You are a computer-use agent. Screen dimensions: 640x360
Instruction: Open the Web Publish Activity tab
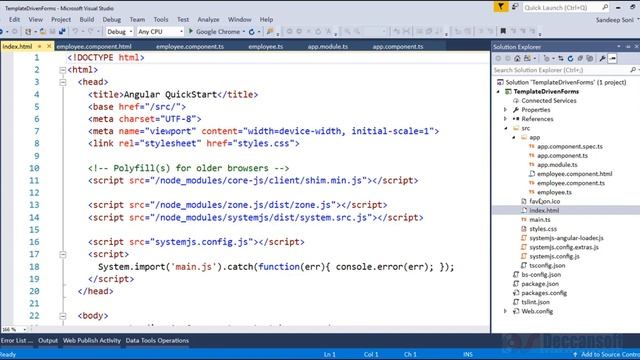pos(92,340)
